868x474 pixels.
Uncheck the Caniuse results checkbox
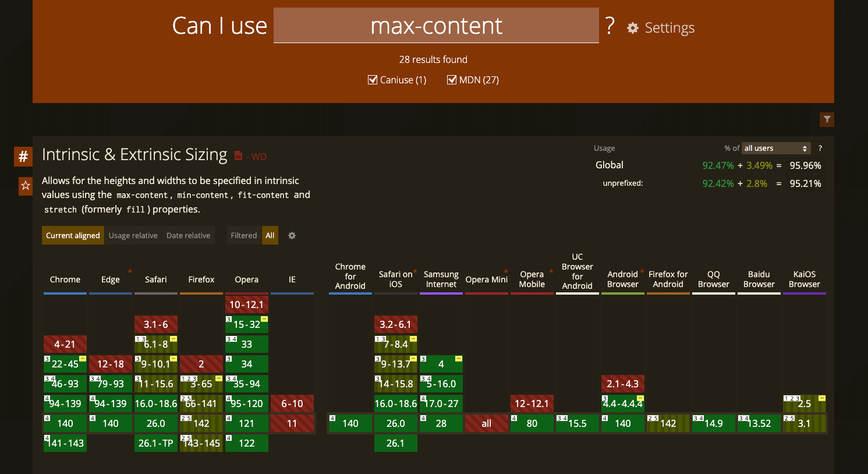(x=373, y=80)
